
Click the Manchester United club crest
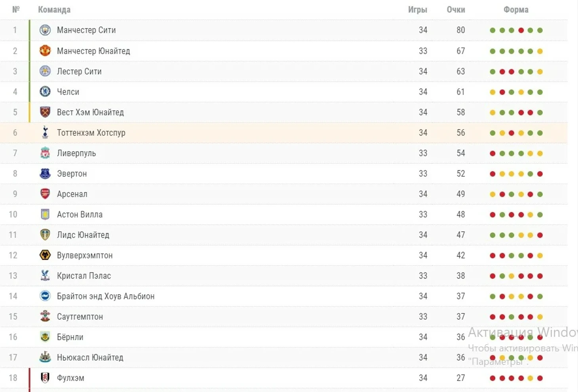point(45,51)
